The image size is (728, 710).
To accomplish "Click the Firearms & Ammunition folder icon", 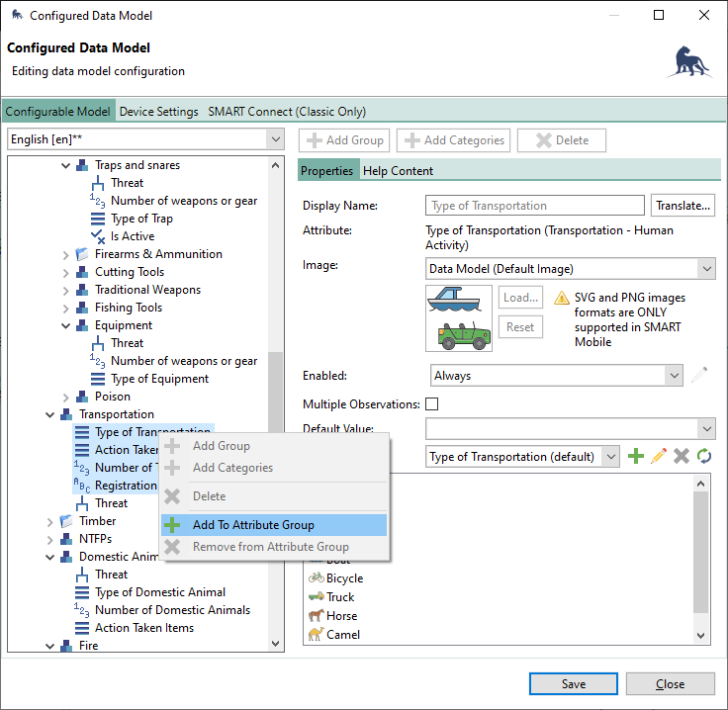I will click(x=82, y=254).
